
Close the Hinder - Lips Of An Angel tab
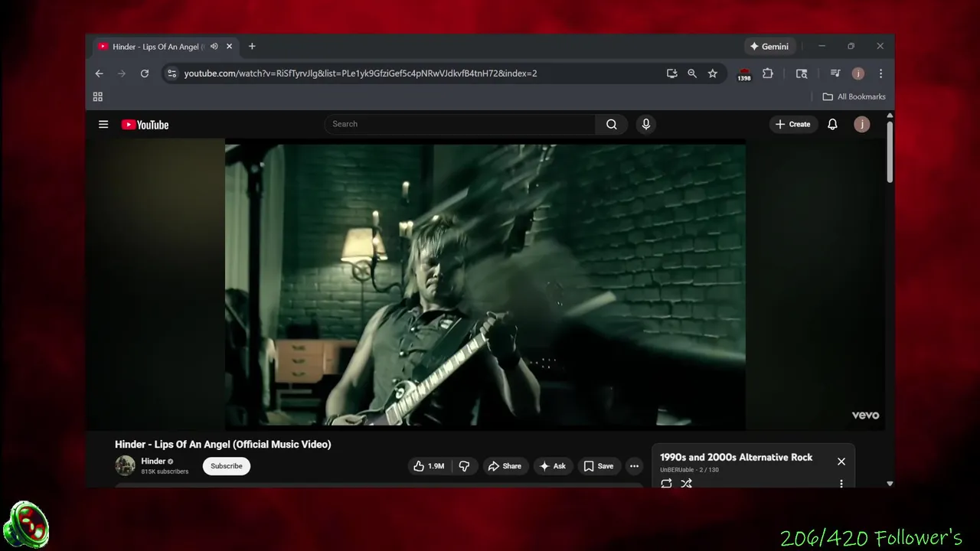click(229, 47)
